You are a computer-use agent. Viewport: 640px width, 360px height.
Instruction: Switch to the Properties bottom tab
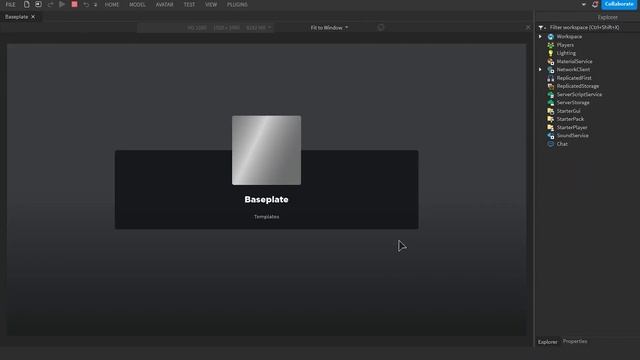click(x=575, y=341)
